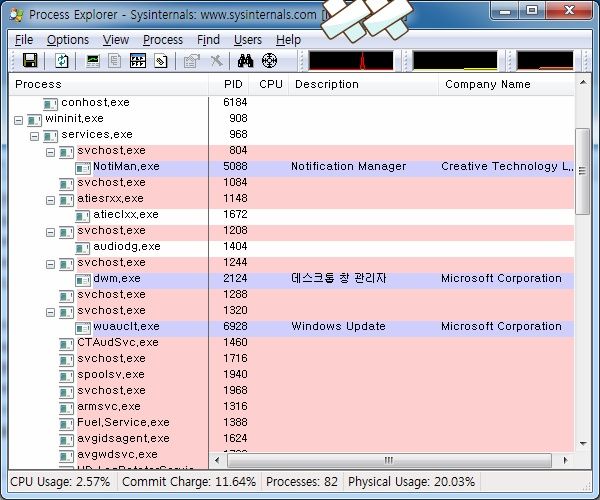Screen dimensions: 600x500
Task: Select the crosshair Find Window target icon
Action: pyautogui.click(x=269, y=60)
